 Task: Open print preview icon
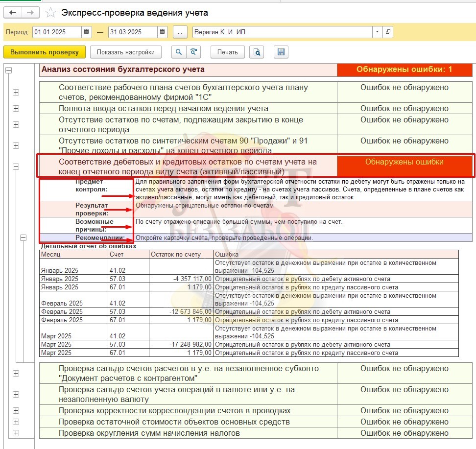pyautogui.click(x=257, y=52)
